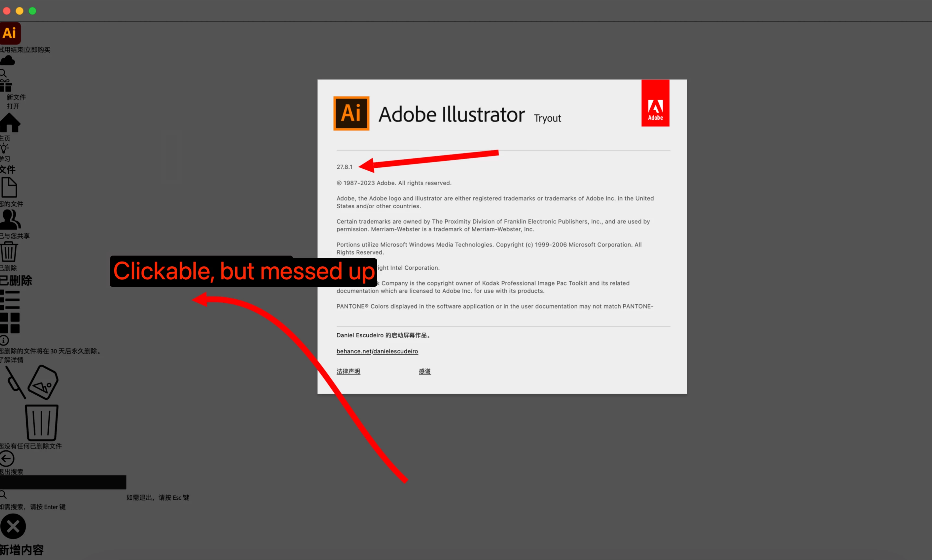Go to the home page icon
Viewport: 932px width, 560px height.
10,123
